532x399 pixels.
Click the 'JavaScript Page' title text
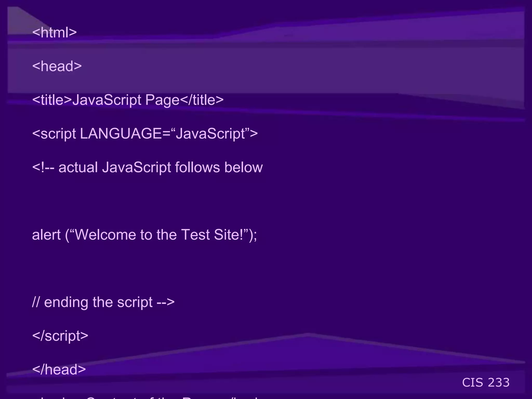126,100
